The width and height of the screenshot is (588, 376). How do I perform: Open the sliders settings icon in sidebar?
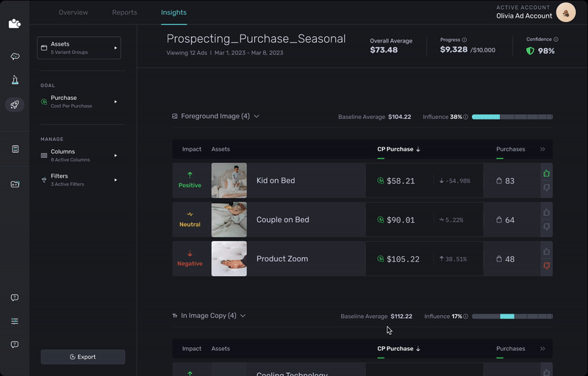[15, 321]
